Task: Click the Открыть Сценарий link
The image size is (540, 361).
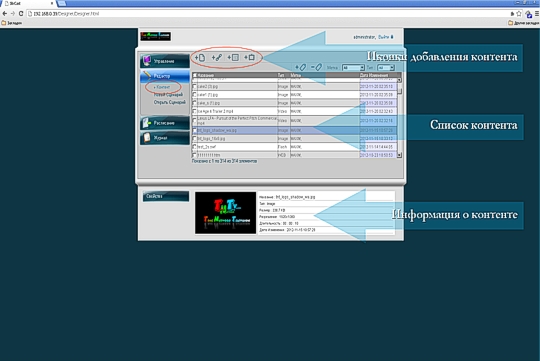Action: pyautogui.click(x=169, y=102)
